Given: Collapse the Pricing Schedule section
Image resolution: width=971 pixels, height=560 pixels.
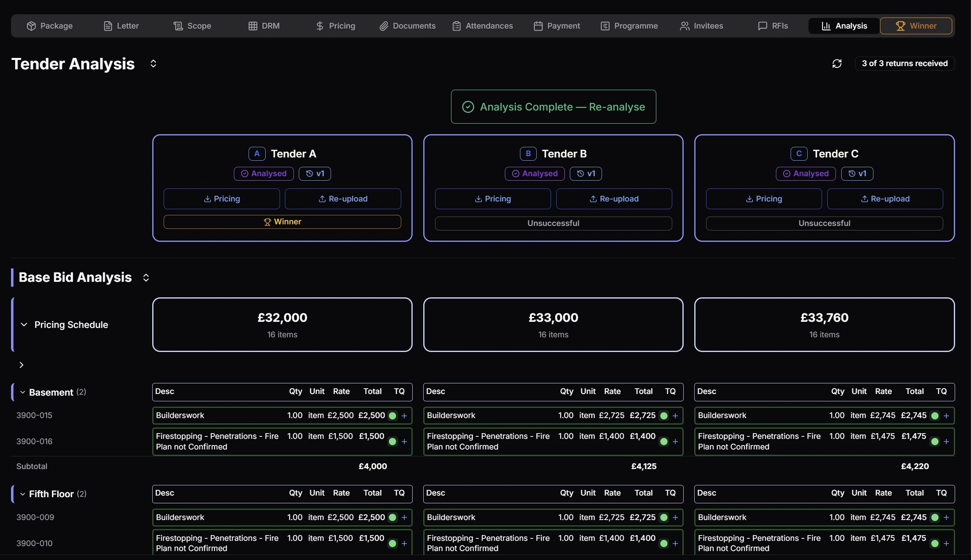Looking at the screenshot, I should pyautogui.click(x=24, y=325).
